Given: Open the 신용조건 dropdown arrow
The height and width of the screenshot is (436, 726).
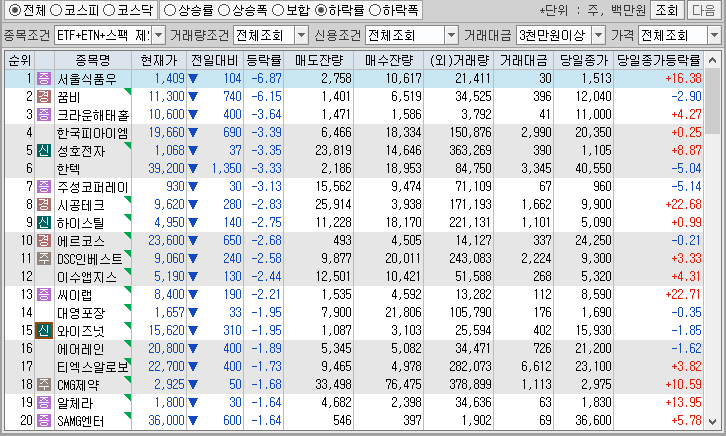Looking at the screenshot, I should [451, 35].
